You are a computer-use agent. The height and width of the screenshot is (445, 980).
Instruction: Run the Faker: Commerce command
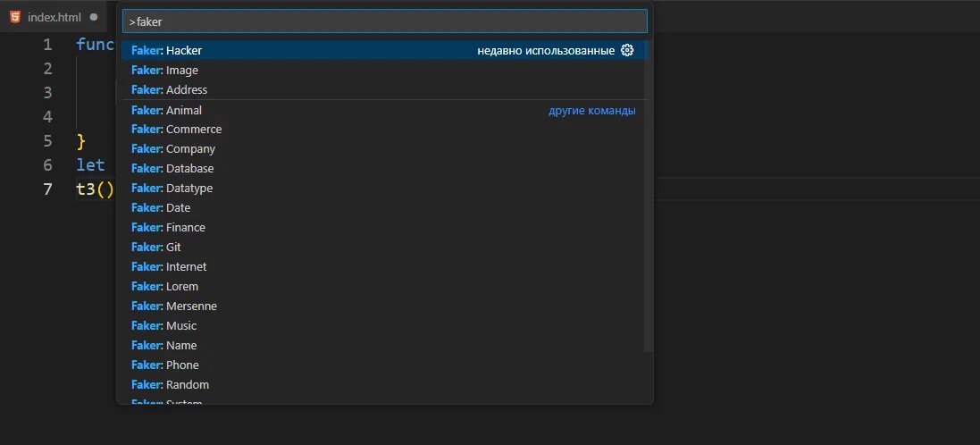[x=385, y=130]
